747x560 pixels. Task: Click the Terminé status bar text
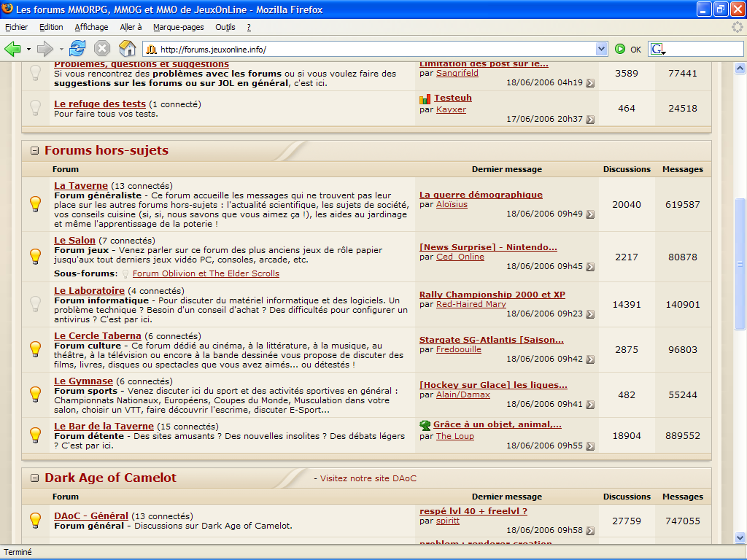pyautogui.click(x=18, y=552)
